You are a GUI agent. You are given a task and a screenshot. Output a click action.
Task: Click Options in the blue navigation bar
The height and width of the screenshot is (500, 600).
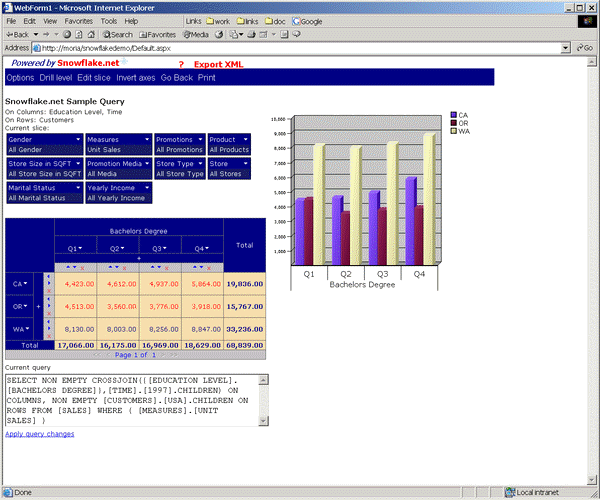click(x=20, y=78)
